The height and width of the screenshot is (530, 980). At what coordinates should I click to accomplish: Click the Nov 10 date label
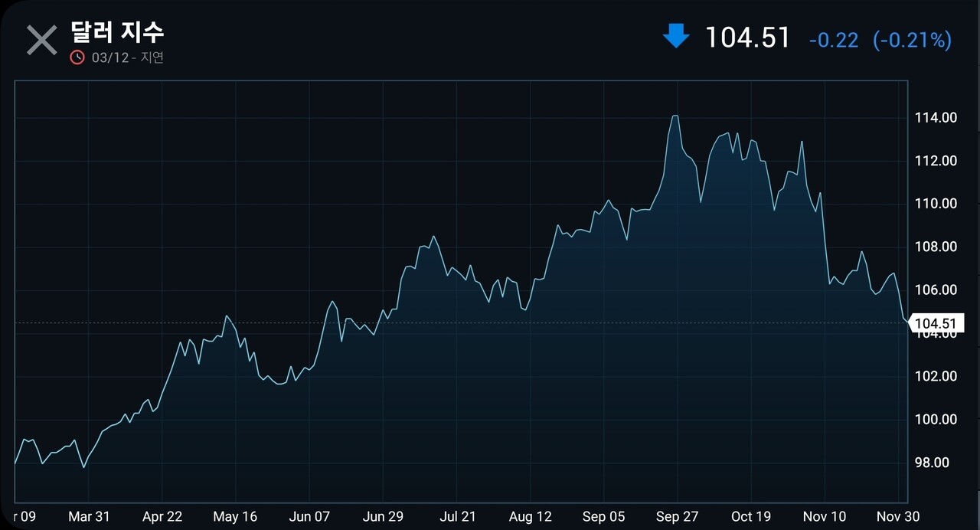tap(825, 517)
